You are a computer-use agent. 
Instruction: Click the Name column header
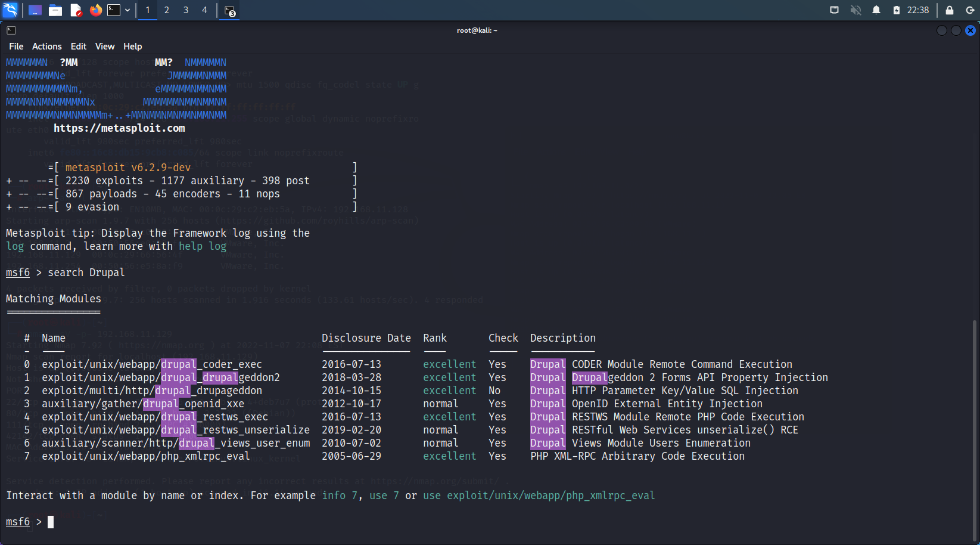54,338
